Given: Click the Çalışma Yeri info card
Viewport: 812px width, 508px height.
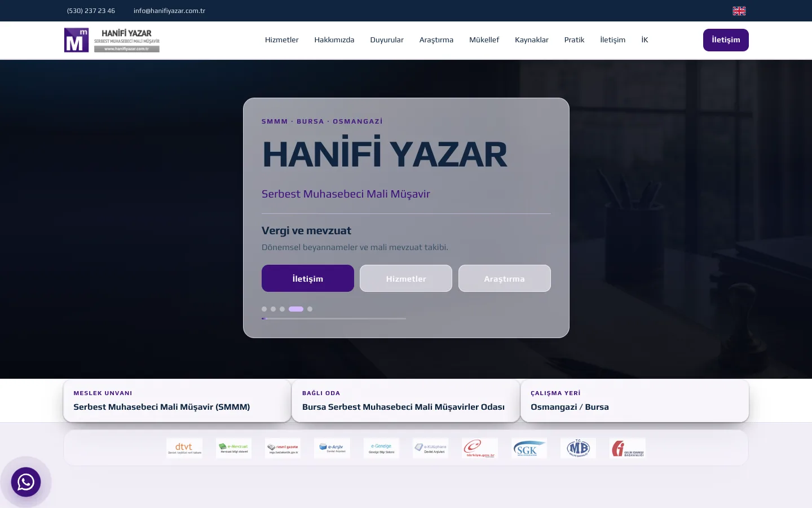Looking at the screenshot, I should click(x=635, y=401).
